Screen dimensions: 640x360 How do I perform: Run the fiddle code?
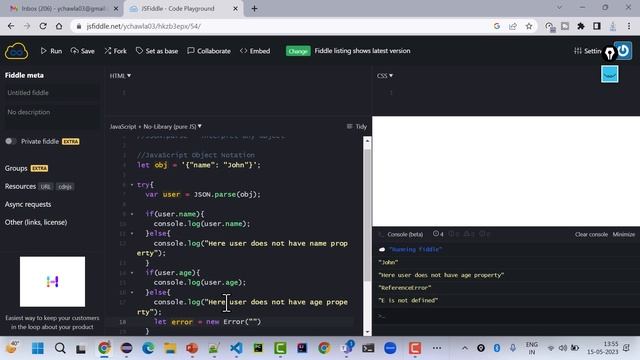coord(51,51)
